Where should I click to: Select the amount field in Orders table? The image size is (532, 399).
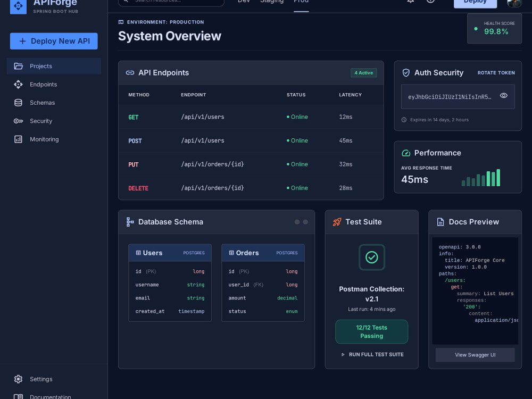pyautogui.click(x=263, y=298)
